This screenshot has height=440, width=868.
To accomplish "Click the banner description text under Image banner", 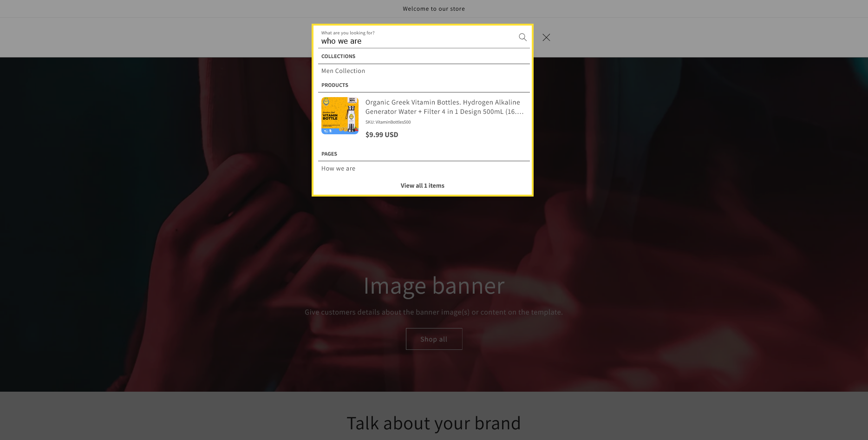I will (434, 312).
